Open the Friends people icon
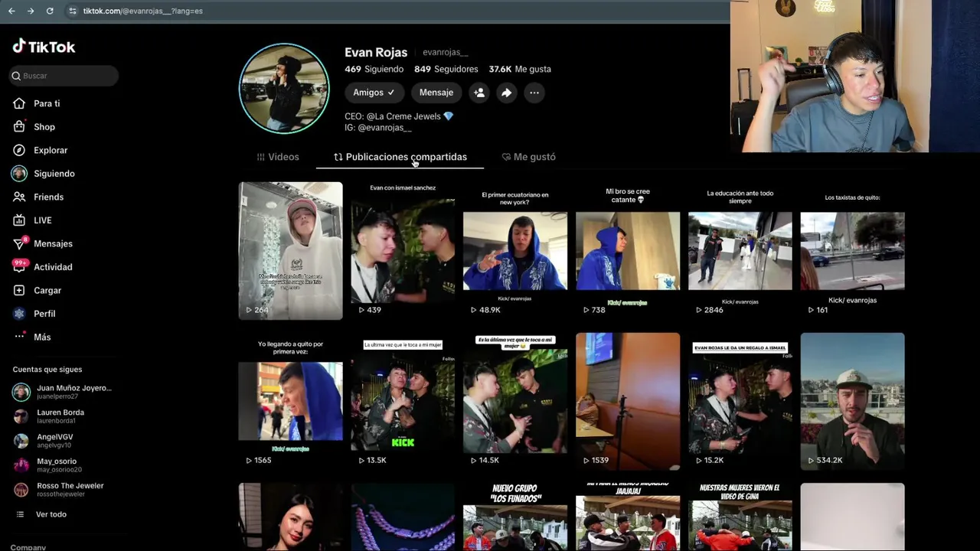980x551 pixels. click(x=19, y=197)
